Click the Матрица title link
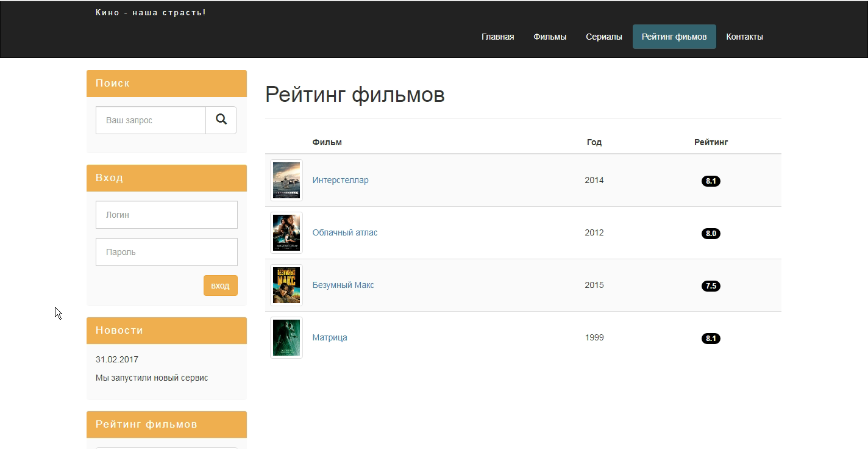 pos(330,337)
